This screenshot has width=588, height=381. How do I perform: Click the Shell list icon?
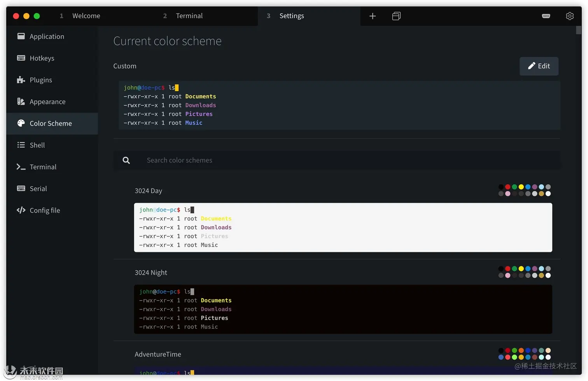coord(21,145)
